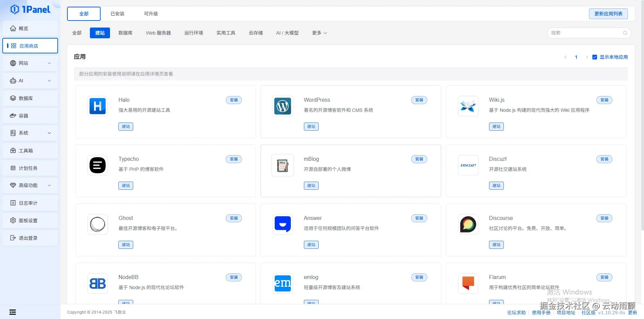Image resolution: width=644 pixels, height=319 pixels.
Task: Open the 工具箱 toolbox sidebar item
Action: coord(30,150)
